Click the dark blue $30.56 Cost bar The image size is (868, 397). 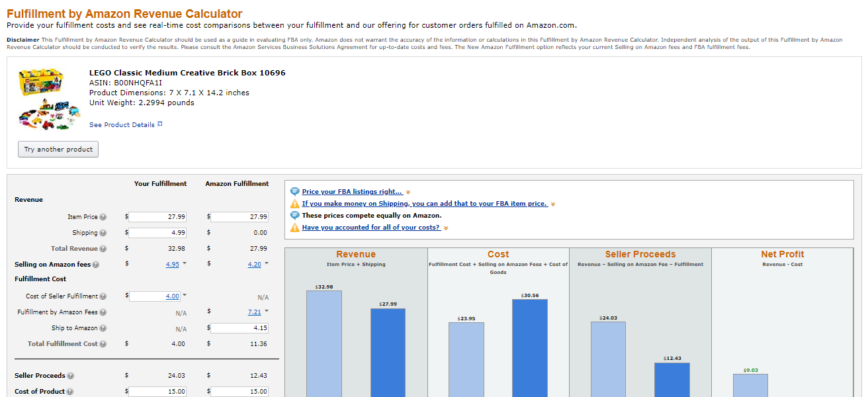pos(530,348)
